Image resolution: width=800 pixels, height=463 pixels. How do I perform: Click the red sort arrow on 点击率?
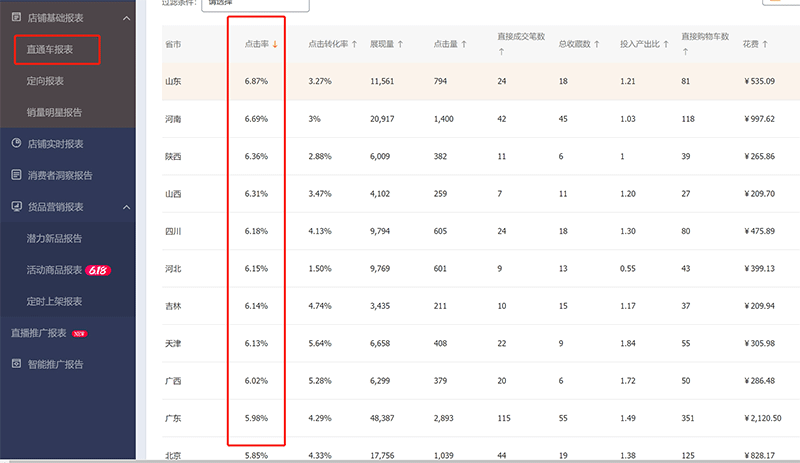275,45
